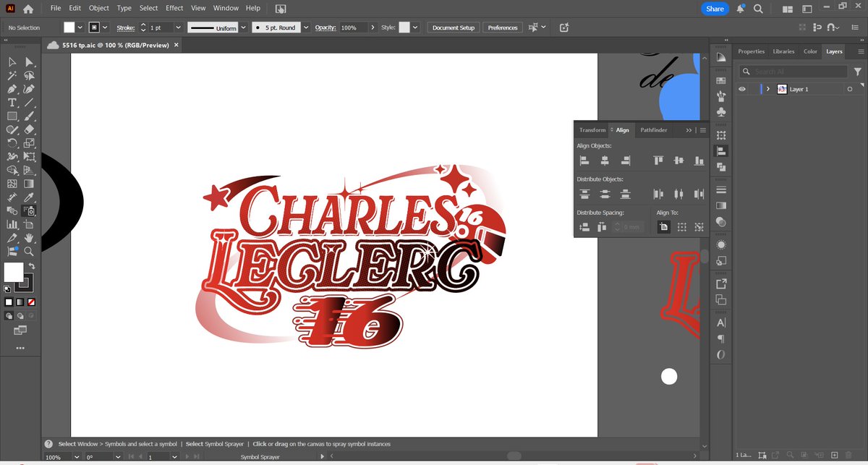Image resolution: width=868 pixels, height=465 pixels.
Task: Switch to the Properties tab
Action: tap(751, 51)
